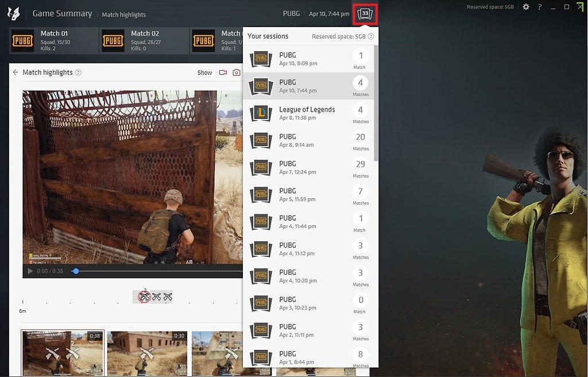Viewport: 588px width, 377px height.
Task: Open the sessions list icon showing 33
Action: (x=365, y=14)
